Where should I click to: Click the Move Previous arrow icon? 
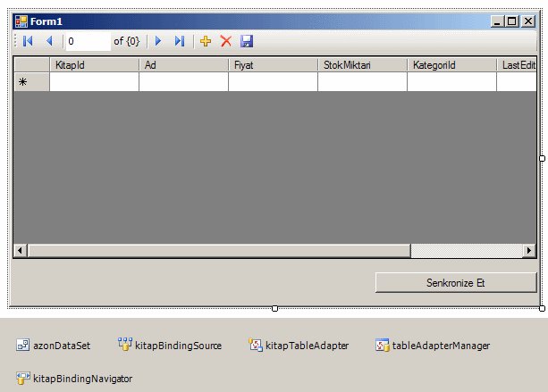point(49,41)
